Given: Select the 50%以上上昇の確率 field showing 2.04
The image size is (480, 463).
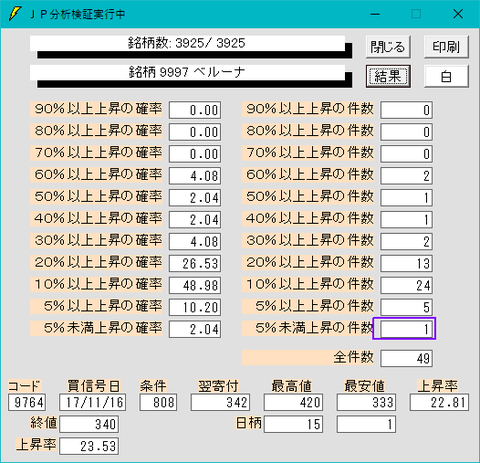Looking at the screenshot, I should point(195,198).
